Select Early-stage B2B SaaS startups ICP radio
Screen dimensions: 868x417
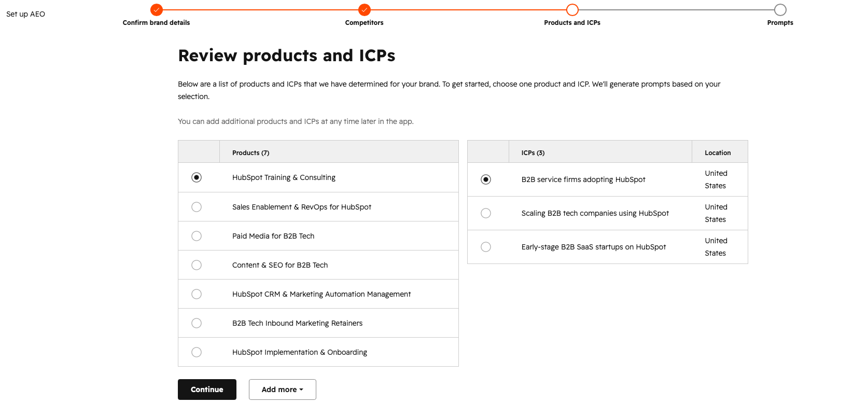pos(486,247)
